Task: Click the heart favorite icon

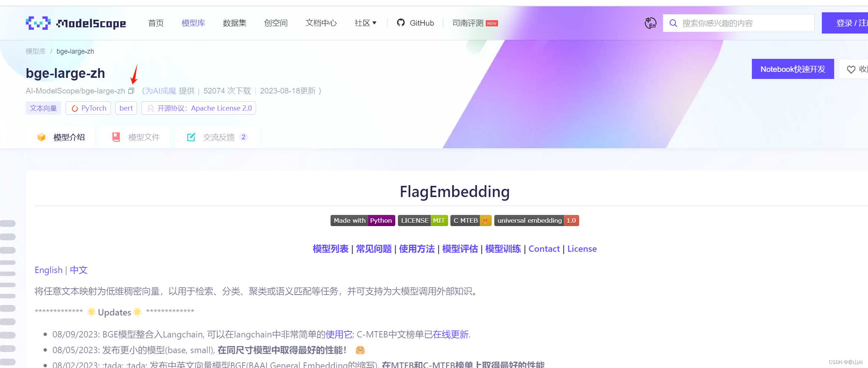Action: coord(851,69)
